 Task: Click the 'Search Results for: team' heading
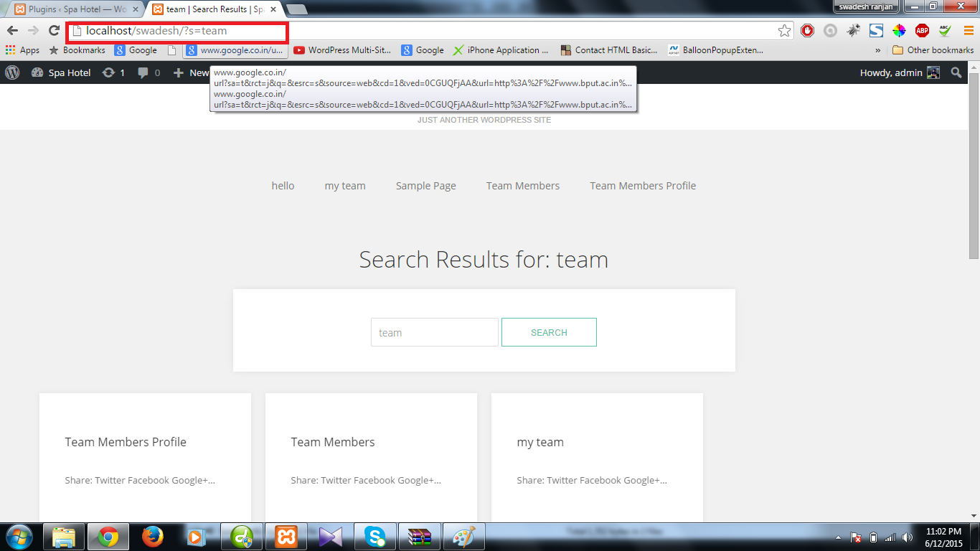[484, 259]
